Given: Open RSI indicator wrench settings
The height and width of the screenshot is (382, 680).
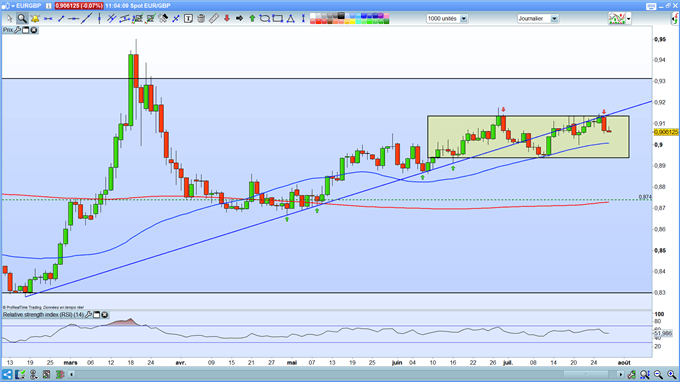Looking at the screenshot, I should click(x=89, y=314).
